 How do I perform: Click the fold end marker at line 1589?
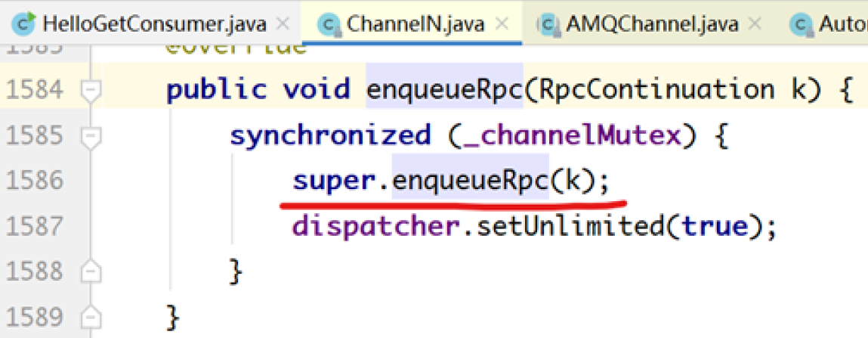click(91, 314)
